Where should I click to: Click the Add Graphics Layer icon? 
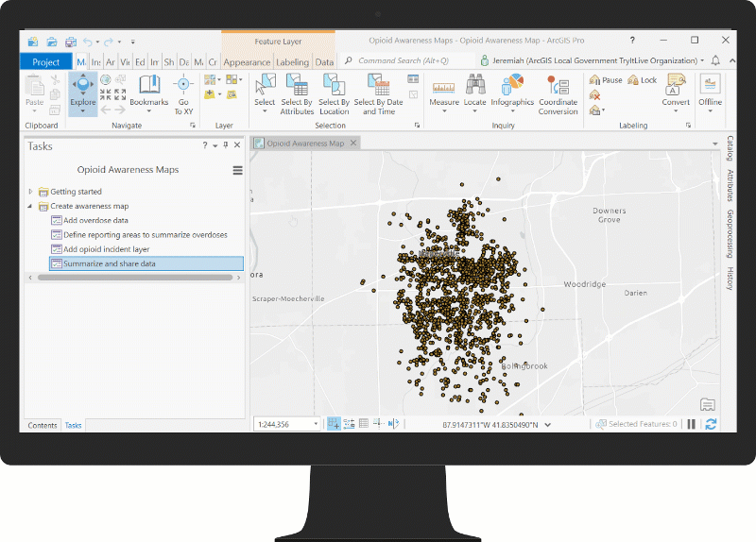click(x=232, y=94)
